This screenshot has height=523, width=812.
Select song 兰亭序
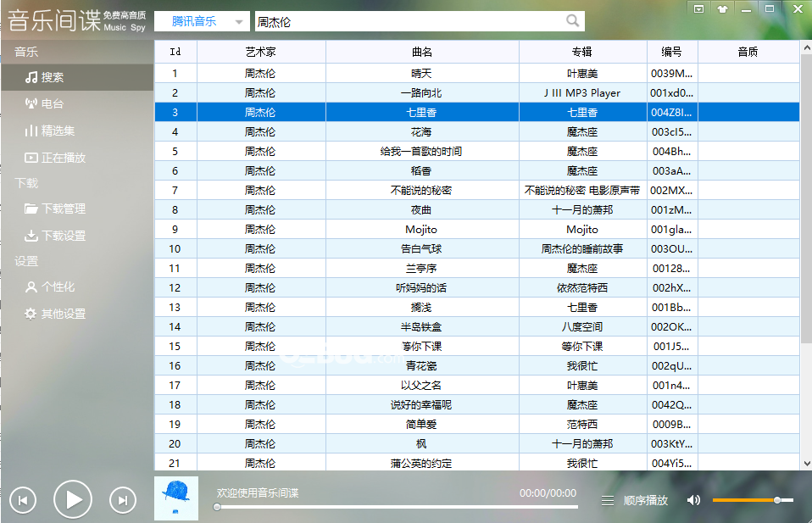click(x=421, y=269)
